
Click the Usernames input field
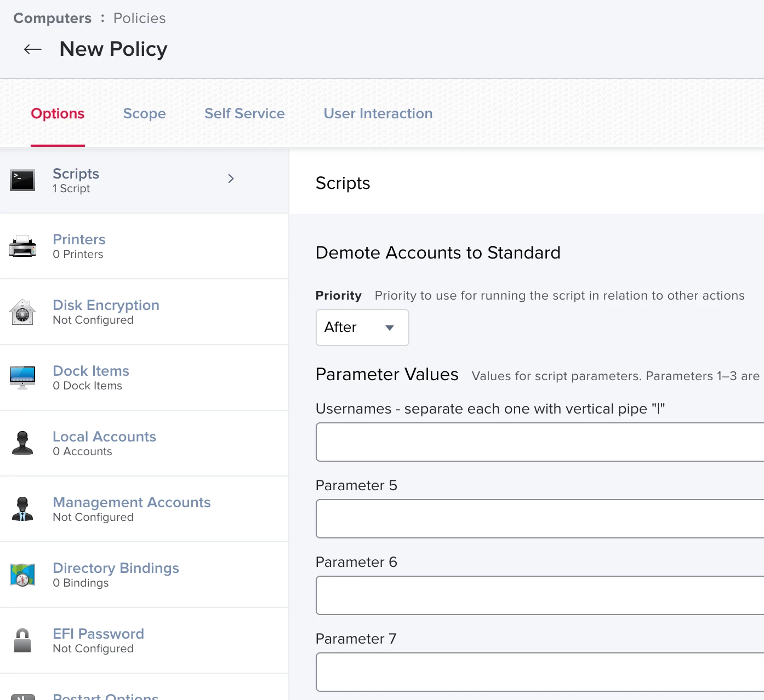pyautogui.click(x=540, y=442)
